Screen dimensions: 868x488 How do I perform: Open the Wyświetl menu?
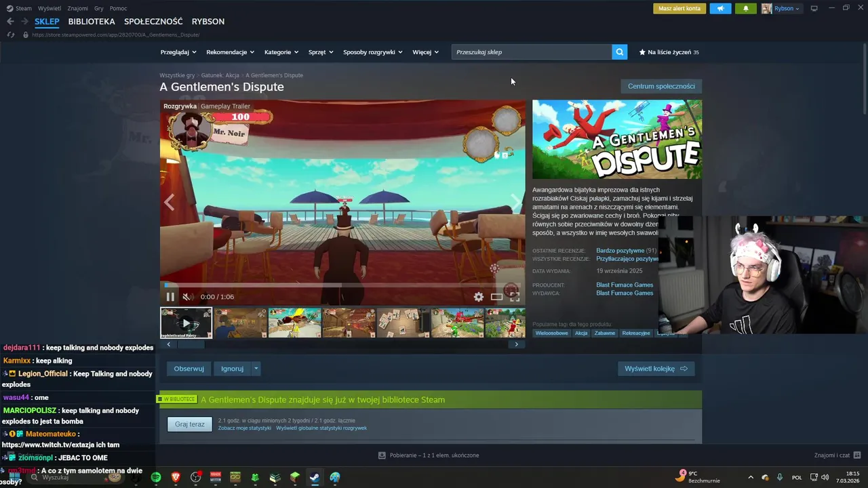(50, 8)
